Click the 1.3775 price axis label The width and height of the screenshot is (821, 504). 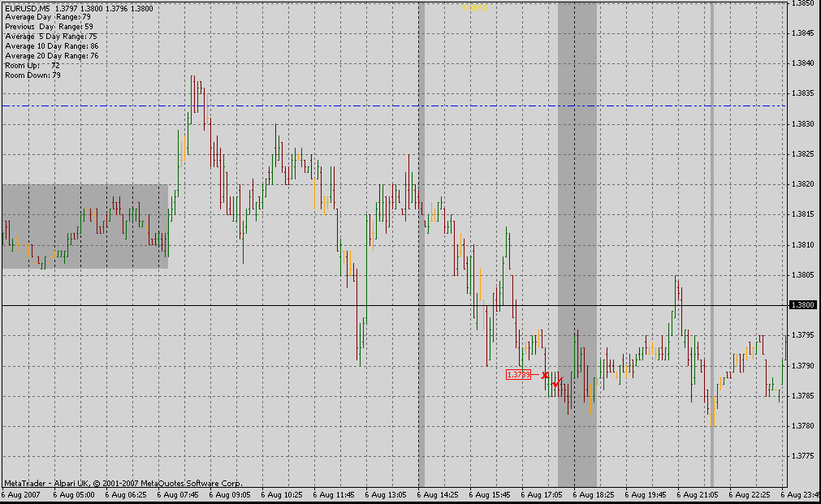[x=802, y=456]
